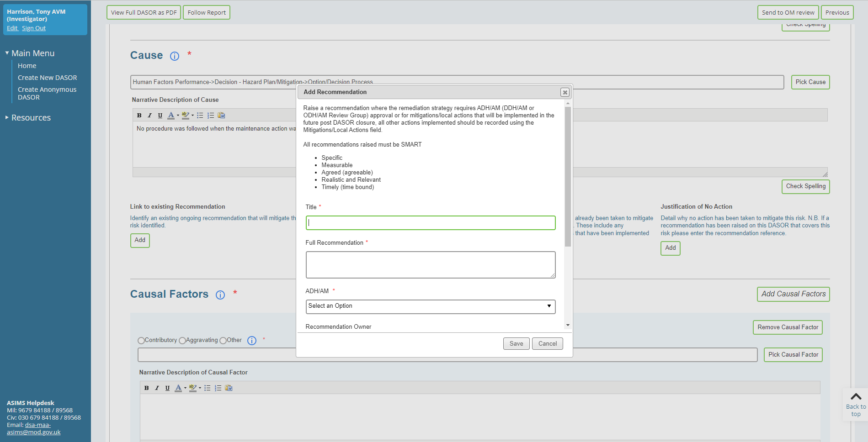Image resolution: width=868 pixels, height=442 pixels.
Task: Click Save in the Add Recommendation dialog
Action: click(x=517, y=344)
